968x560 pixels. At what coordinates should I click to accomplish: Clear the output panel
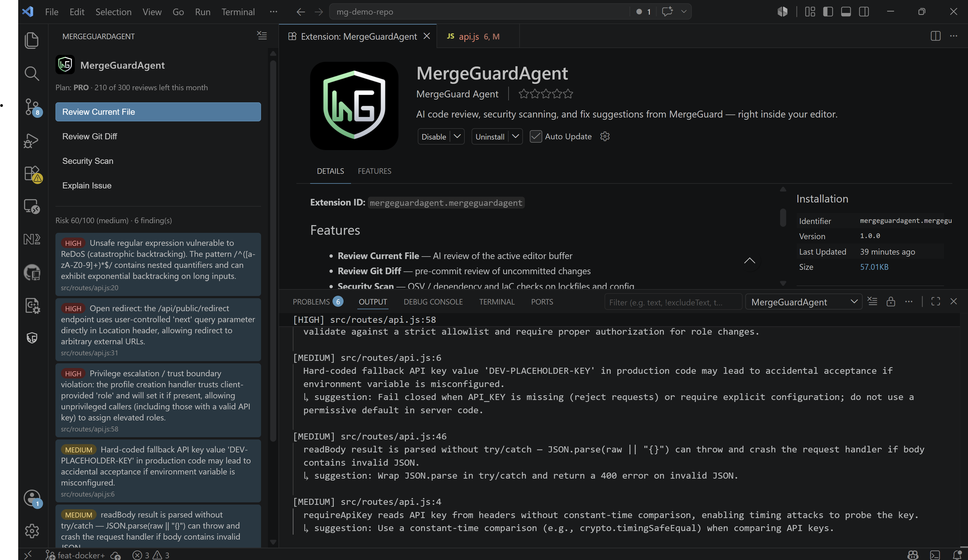[x=872, y=302]
